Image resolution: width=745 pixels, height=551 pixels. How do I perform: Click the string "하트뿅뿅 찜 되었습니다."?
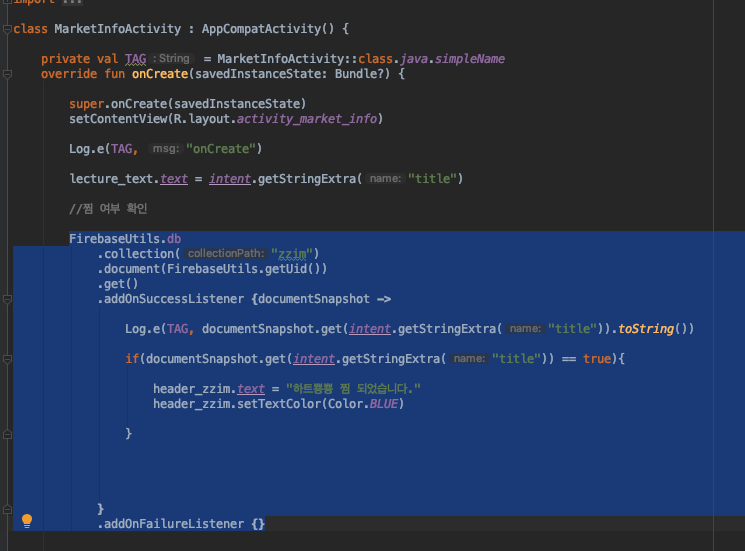(x=353, y=389)
